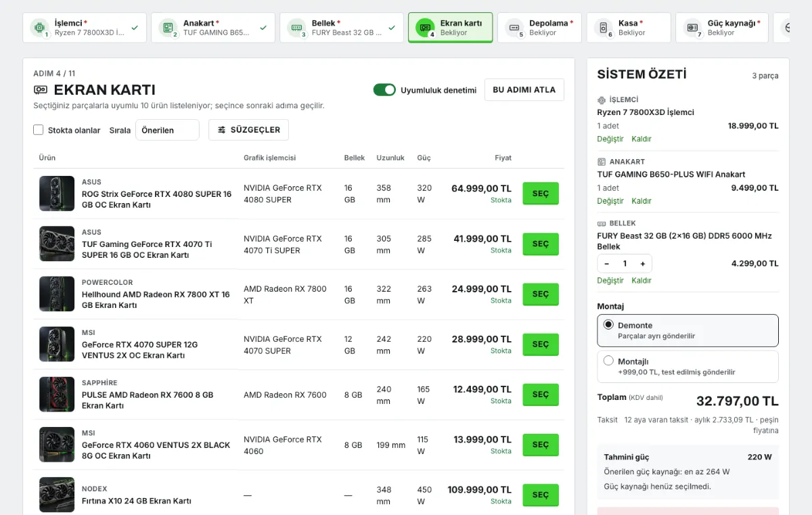Image resolution: width=812 pixels, height=515 pixels.
Task: Click the Hellhound RX 7800 XT thumbnail
Action: click(x=57, y=294)
